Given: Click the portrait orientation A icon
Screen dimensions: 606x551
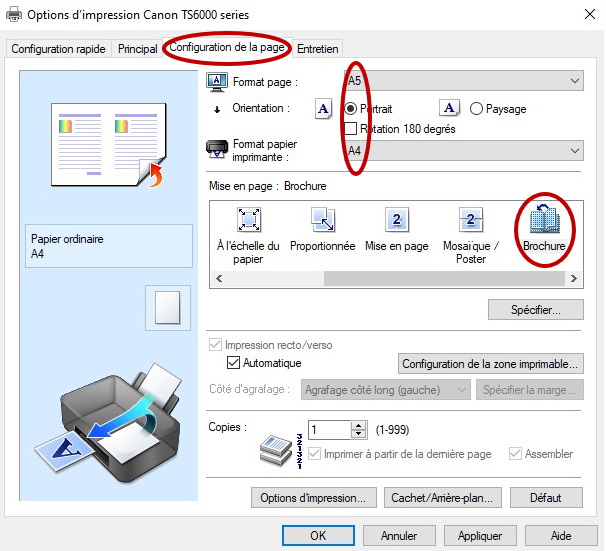Looking at the screenshot, I should tap(323, 109).
